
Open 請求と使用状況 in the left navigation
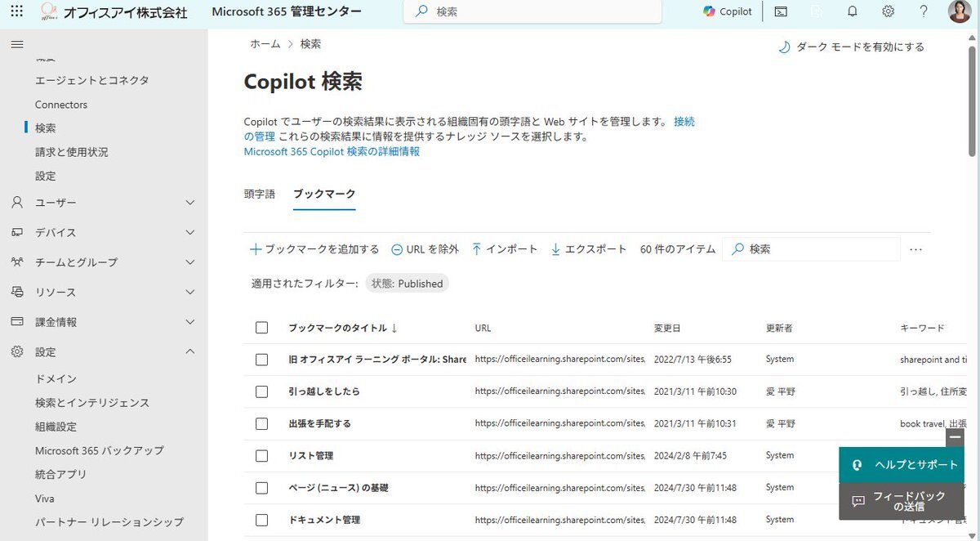[72, 152]
